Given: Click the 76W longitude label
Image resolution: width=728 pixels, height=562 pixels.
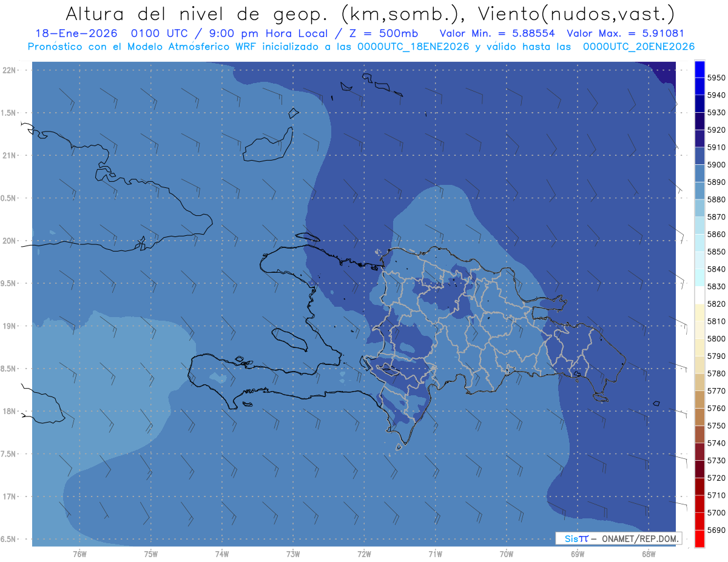Looking at the screenshot, I should tap(79, 554).
